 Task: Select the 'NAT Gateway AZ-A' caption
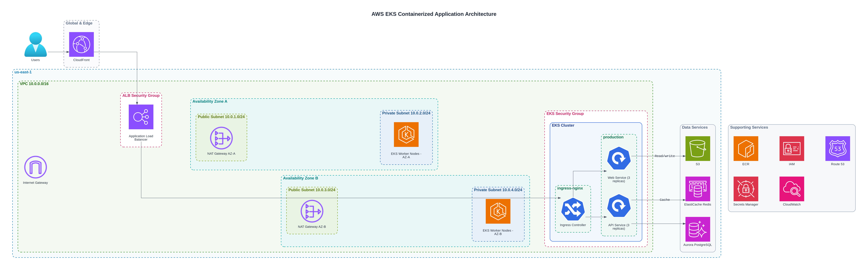click(221, 154)
